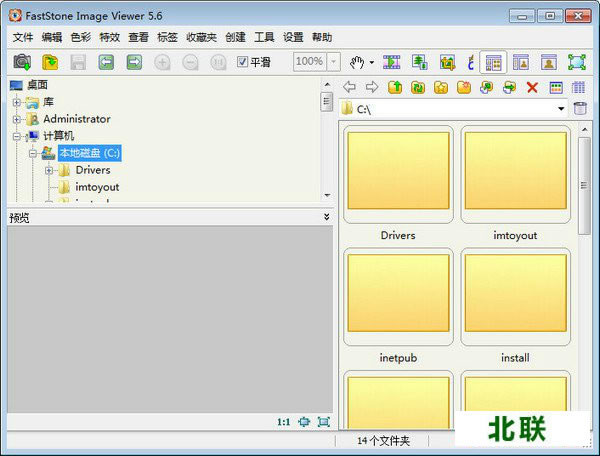Open favorites folder star icon
Viewport: 600px width, 456px height.
(x=441, y=87)
